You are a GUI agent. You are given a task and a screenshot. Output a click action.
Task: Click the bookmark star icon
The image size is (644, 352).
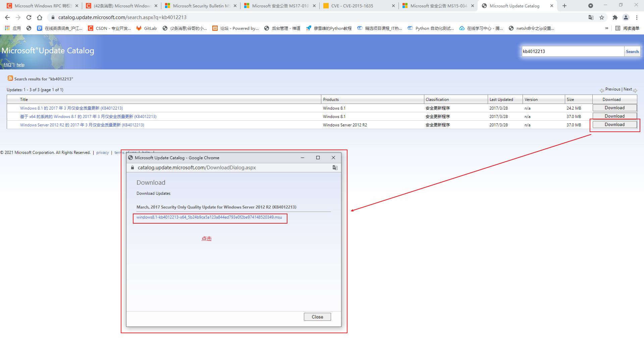coord(602,17)
